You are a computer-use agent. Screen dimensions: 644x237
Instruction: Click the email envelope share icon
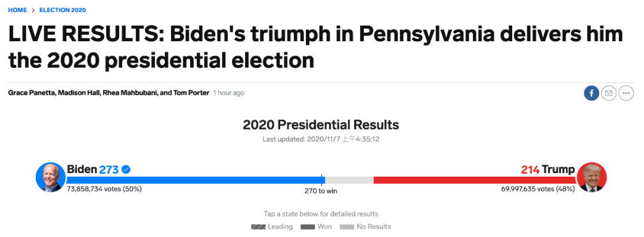609,93
